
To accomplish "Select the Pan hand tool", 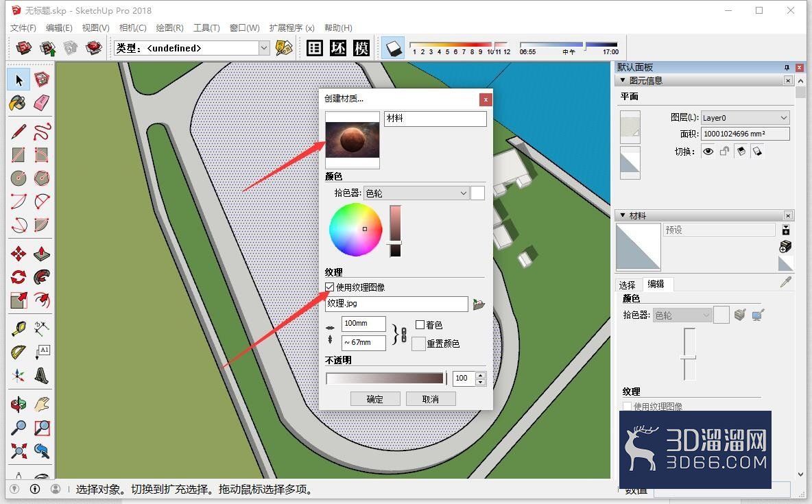I will click(x=41, y=404).
